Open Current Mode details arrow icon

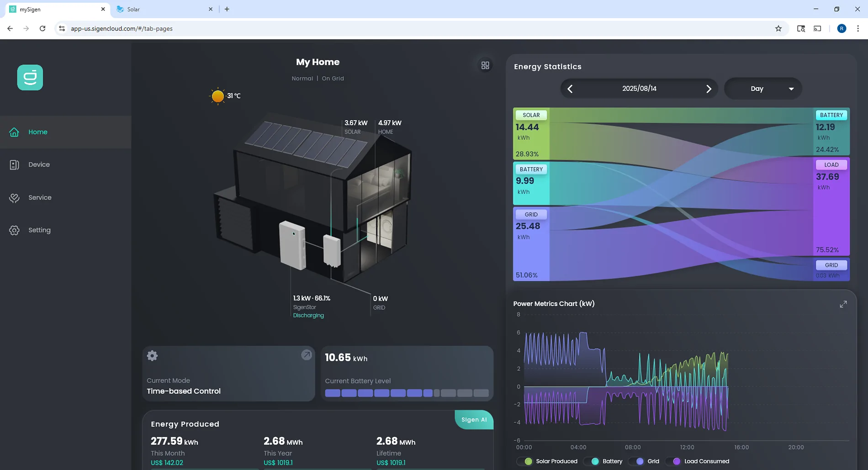pyautogui.click(x=306, y=355)
